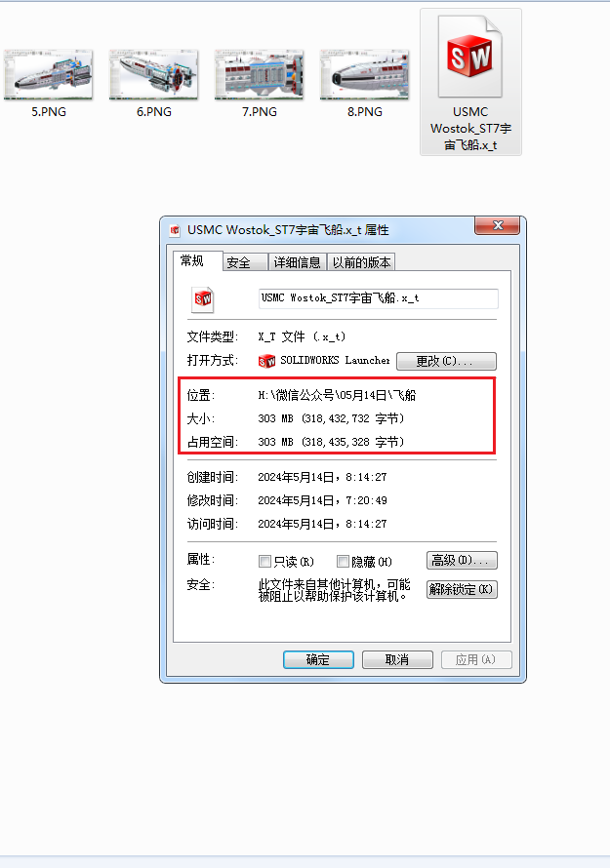Open the 高级(D)... attributes button
Screen dimensions: 610x868
[x=462, y=560]
